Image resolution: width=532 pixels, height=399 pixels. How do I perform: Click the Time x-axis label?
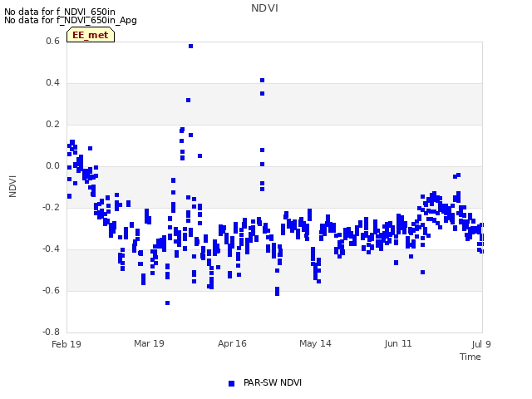tap(470, 357)
